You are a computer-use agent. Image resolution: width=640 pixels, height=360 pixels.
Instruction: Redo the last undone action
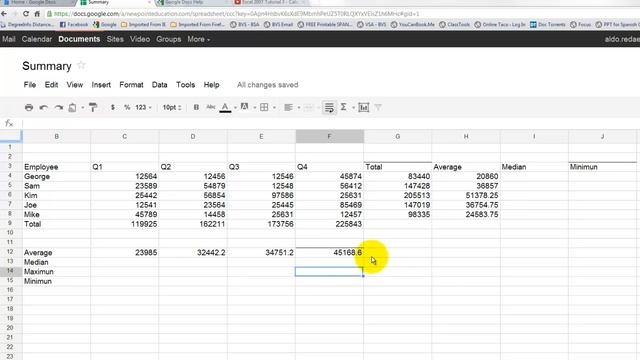pyautogui.click(x=58, y=107)
